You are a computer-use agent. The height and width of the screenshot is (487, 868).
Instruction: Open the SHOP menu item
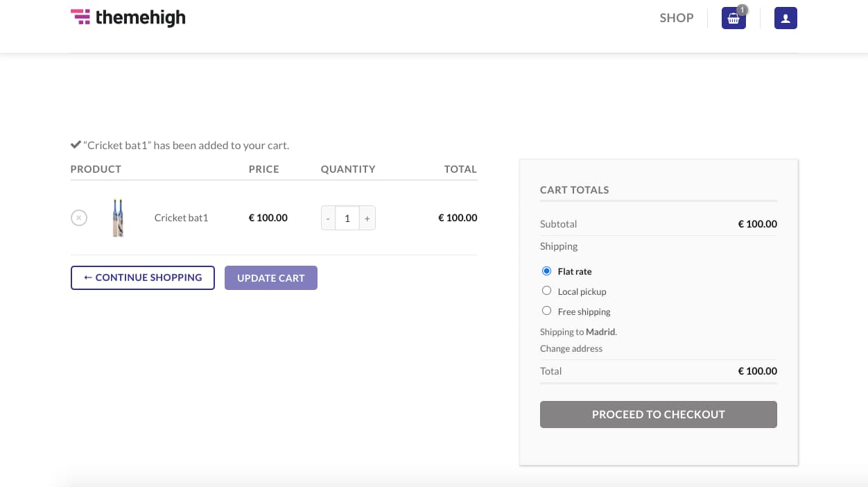coord(676,18)
